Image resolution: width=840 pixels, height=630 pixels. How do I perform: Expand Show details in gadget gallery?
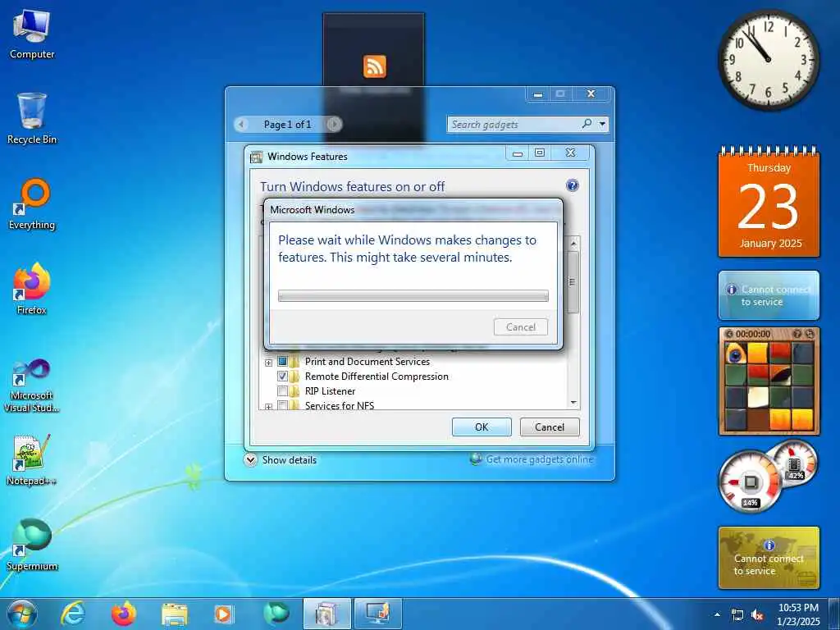(x=281, y=459)
